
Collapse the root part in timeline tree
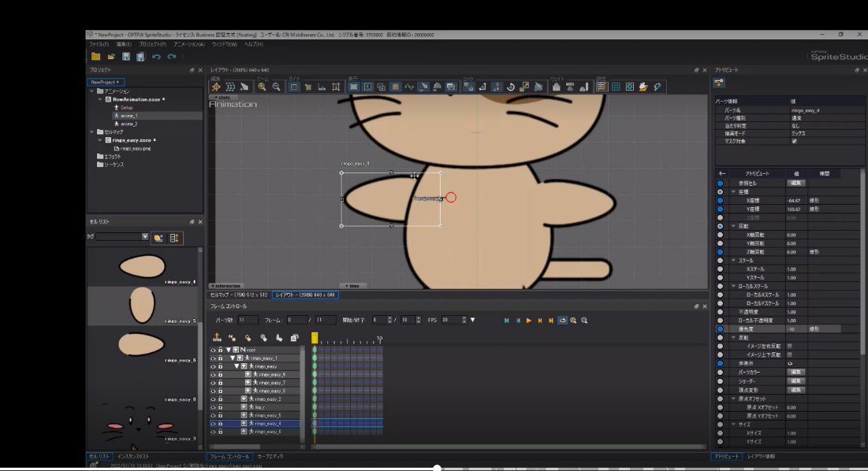click(228, 350)
